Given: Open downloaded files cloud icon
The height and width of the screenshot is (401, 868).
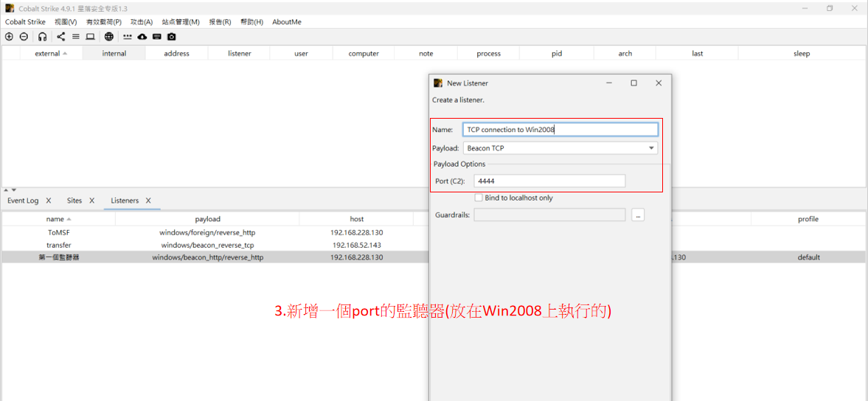Looking at the screenshot, I should point(142,37).
